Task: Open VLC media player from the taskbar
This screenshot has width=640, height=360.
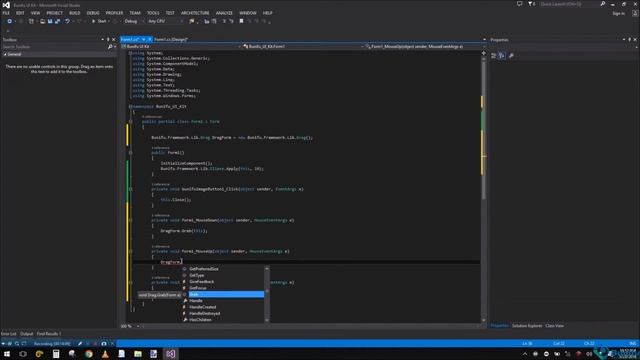Action: (x=105, y=354)
